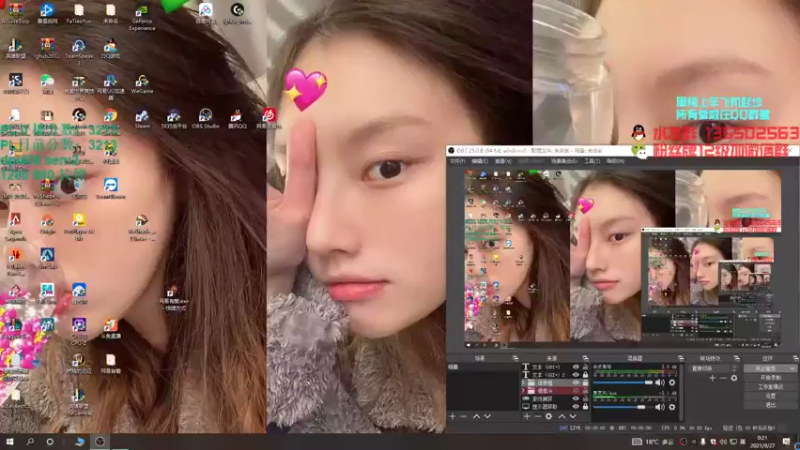
Task: Open the 编辑(E) menu in OBS
Action: coord(480,161)
